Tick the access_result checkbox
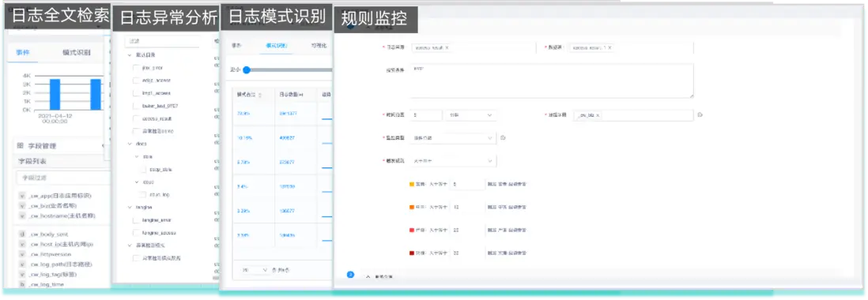868x300 pixels. point(137,118)
